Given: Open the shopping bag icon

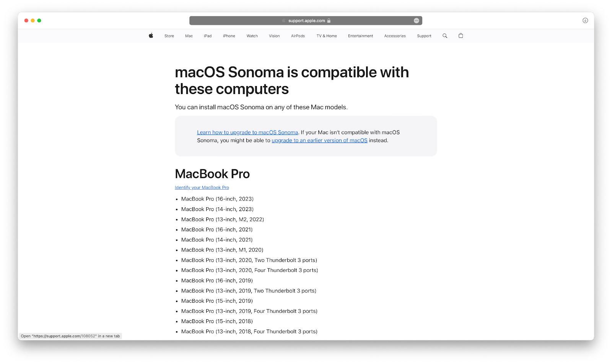Looking at the screenshot, I should click(461, 36).
